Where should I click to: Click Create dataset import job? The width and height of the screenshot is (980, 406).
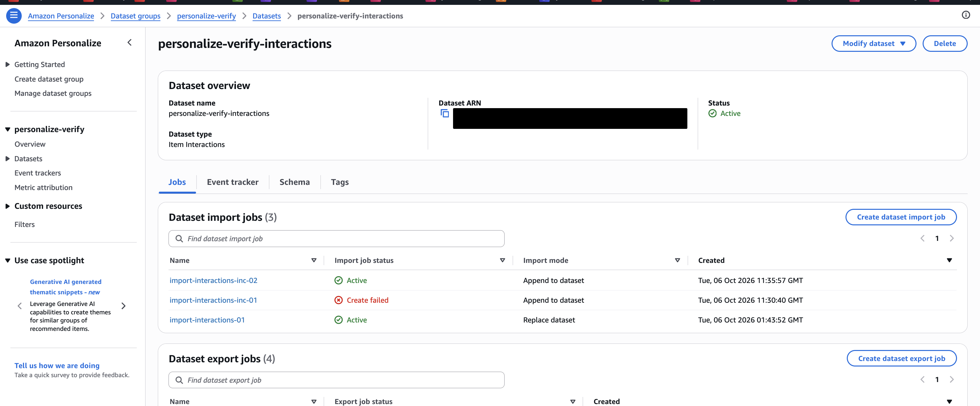click(901, 217)
